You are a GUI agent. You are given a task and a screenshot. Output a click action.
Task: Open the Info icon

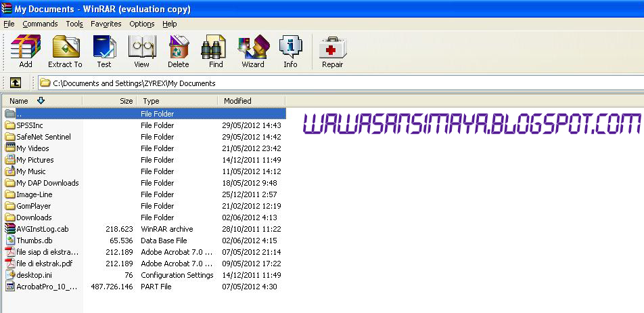(x=290, y=47)
